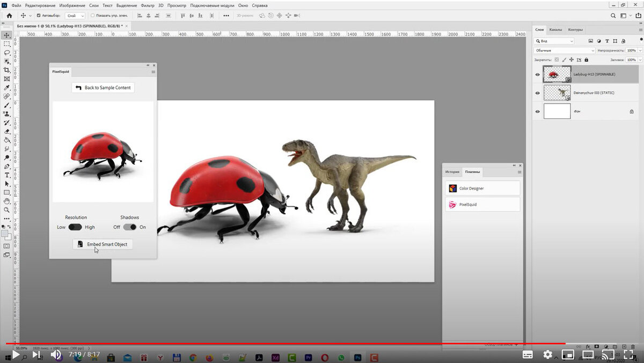Pick the Zoom tool in toolbar

tap(7, 210)
